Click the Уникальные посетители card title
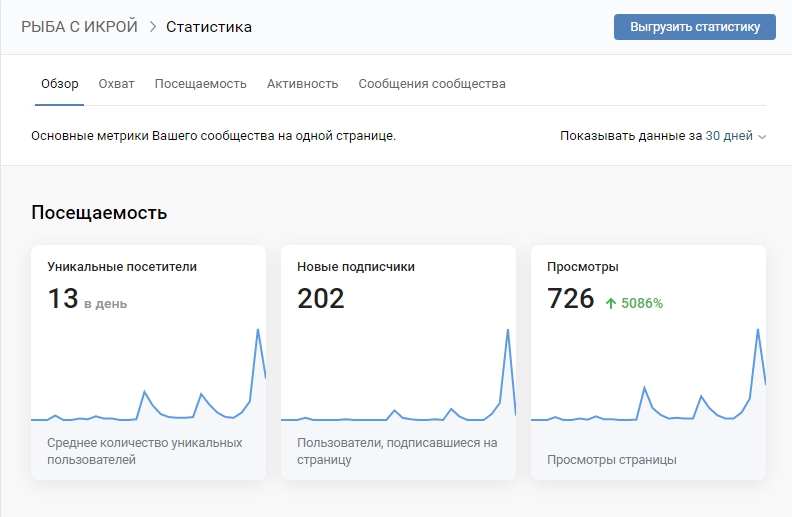The image size is (792, 517). (122, 267)
